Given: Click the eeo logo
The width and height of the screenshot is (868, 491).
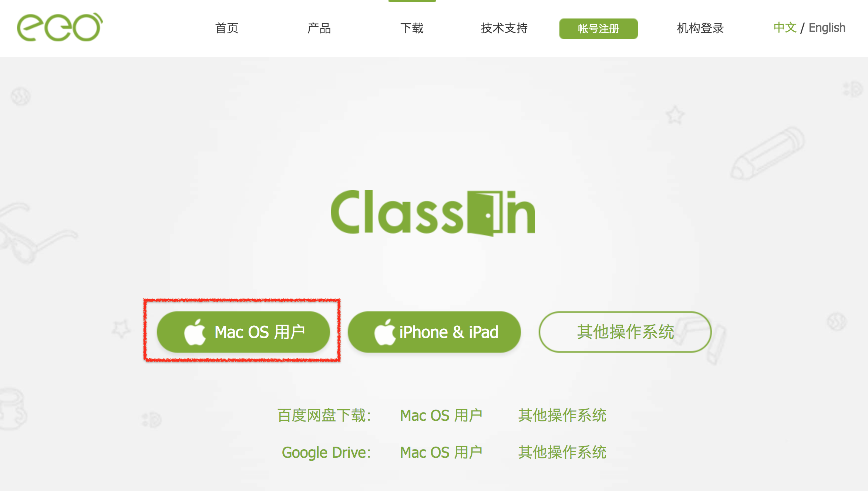Looking at the screenshot, I should coord(60,27).
